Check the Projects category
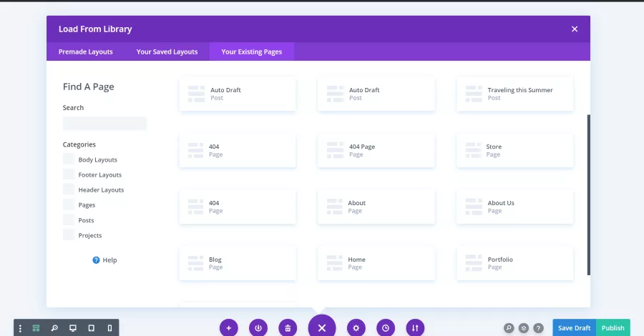This screenshot has height=336, width=644. [69, 235]
